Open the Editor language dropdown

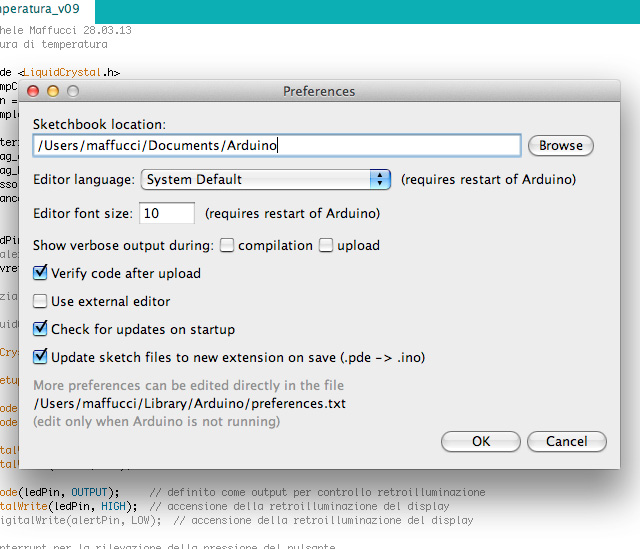(264, 180)
